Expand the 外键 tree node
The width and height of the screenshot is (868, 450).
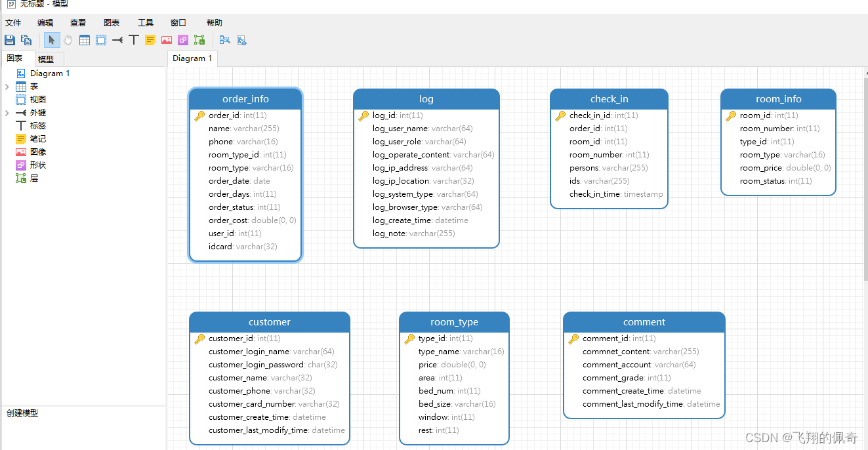tap(7, 113)
